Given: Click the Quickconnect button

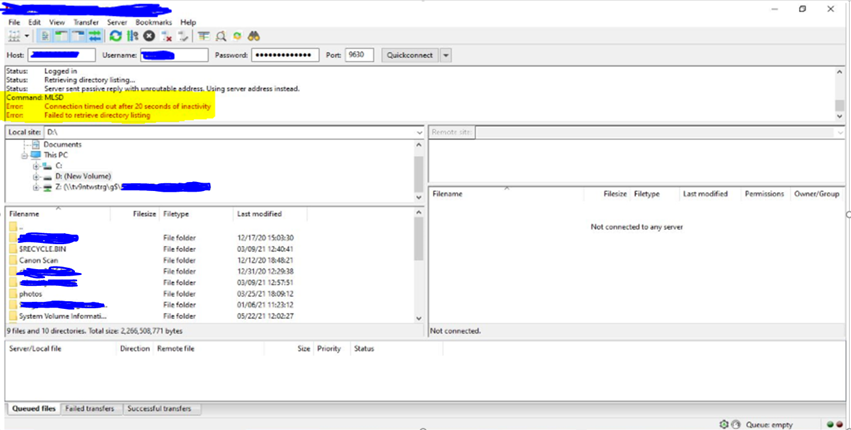Looking at the screenshot, I should 410,55.
